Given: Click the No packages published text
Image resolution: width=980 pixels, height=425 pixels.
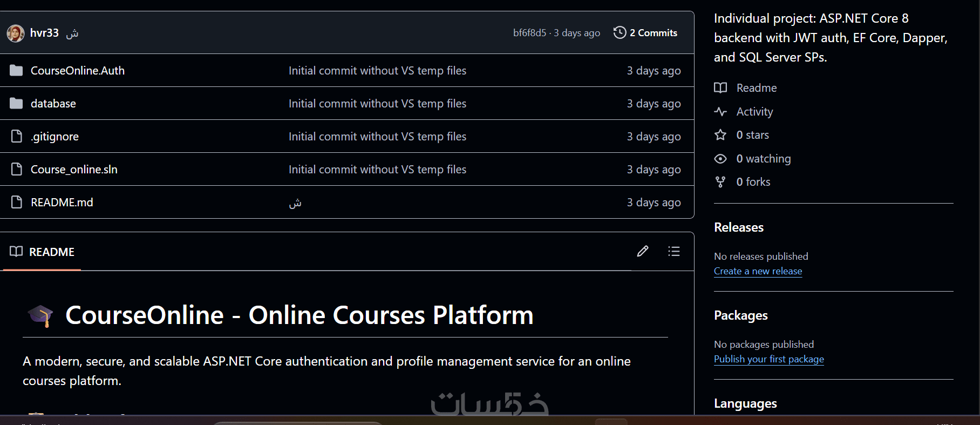Looking at the screenshot, I should 764,345.
